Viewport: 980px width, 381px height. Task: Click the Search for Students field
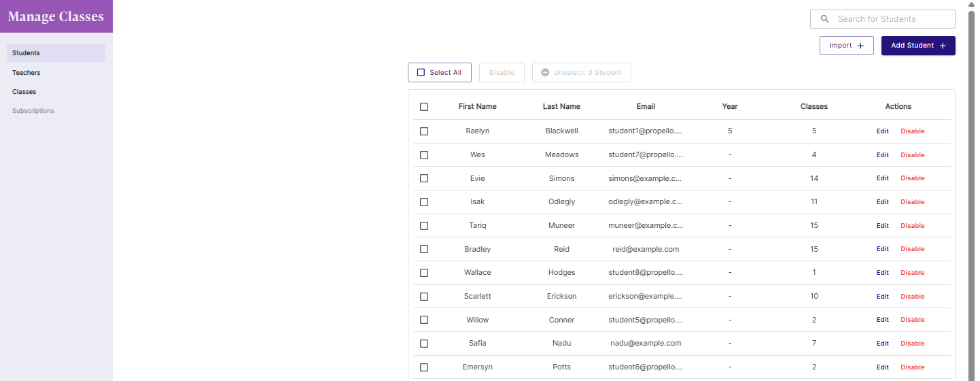(x=883, y=19)
